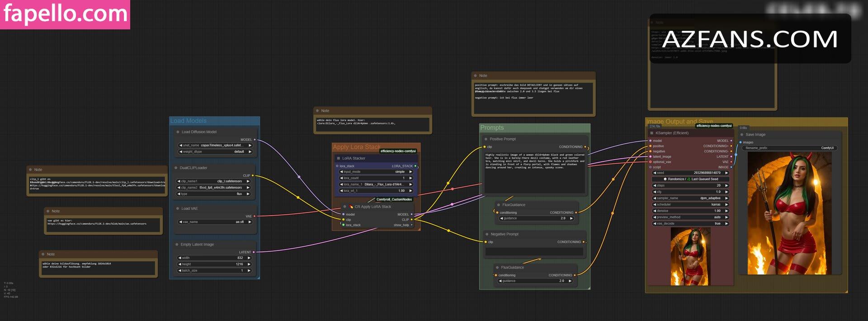The height and width of the screenshot is (321, 868).
Task: Click the efficiency-nodes-comfyui badge above KSampler
Action: click(714, 126)
